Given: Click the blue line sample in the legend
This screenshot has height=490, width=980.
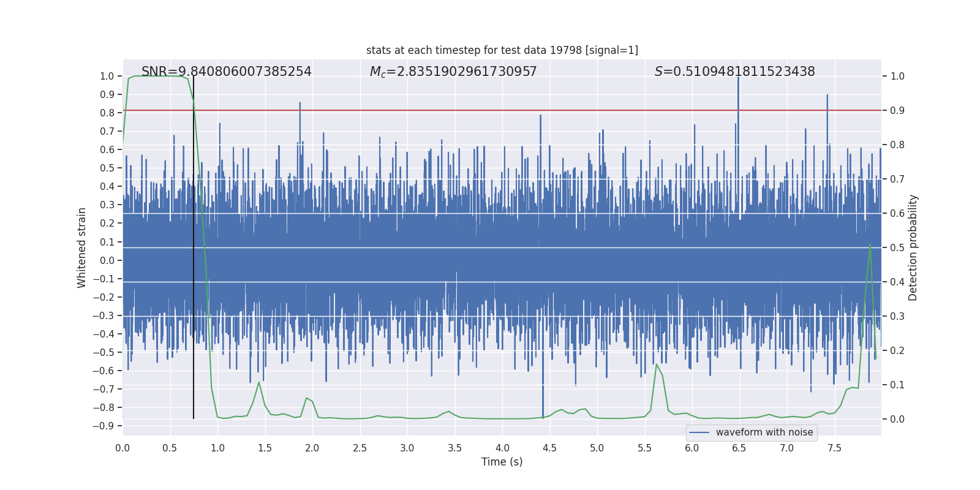Looking at the screenshot, I should pos(699,432).
